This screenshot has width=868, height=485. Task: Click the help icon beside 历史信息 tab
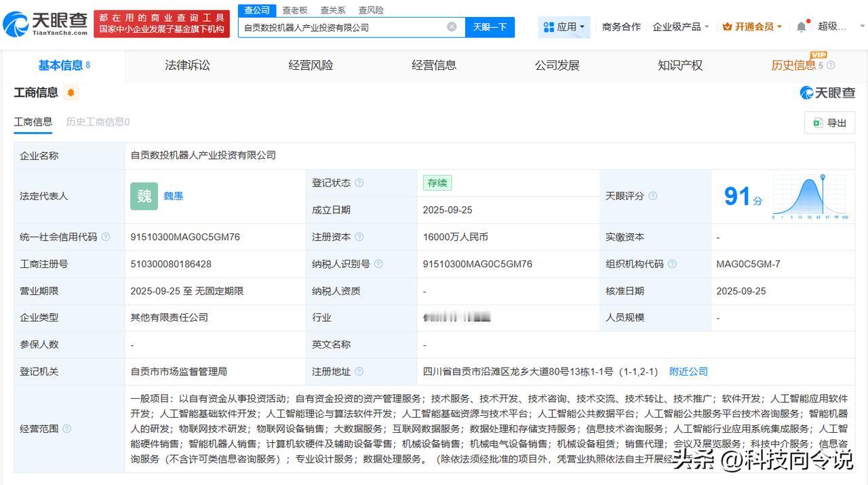pyautogui.click(x=831, y=66)
